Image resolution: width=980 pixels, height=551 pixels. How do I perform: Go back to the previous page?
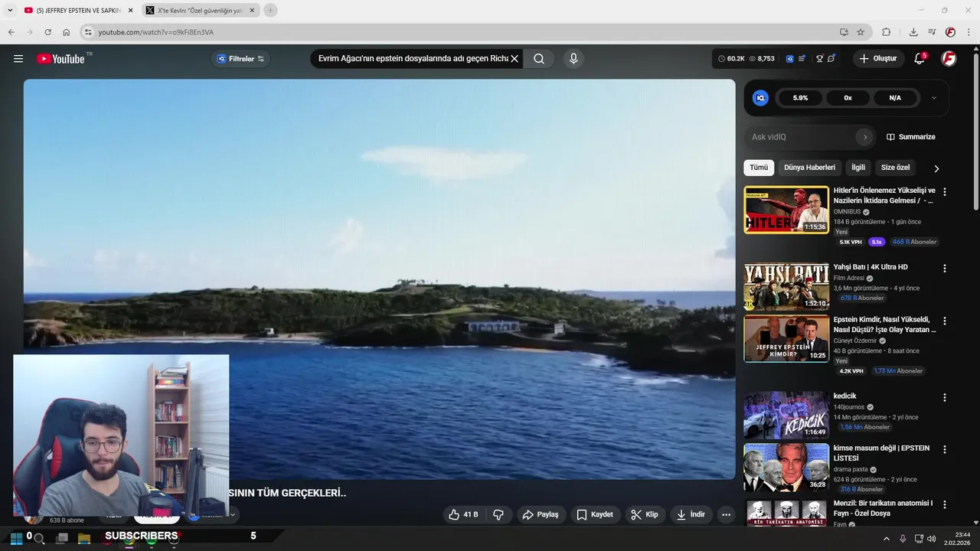pos(11,32)
